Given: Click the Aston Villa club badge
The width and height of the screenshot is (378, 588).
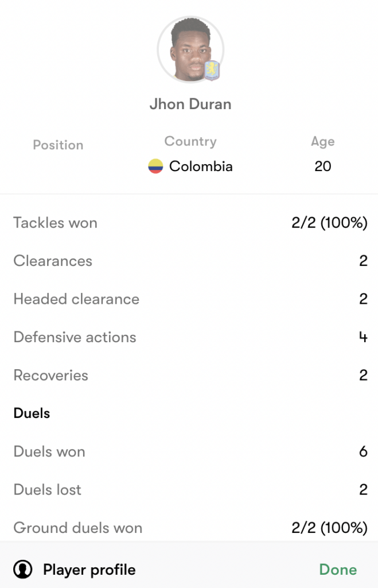Looking at the screenshot, I should coord(212,71).
